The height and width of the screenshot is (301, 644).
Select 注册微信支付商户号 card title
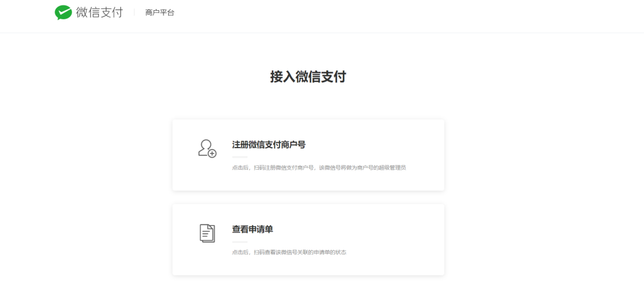point(268,145)
